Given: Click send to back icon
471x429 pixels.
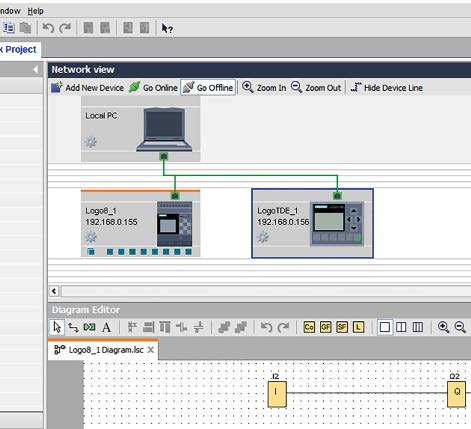Looking at the screenshot, I should pos(241,327).
